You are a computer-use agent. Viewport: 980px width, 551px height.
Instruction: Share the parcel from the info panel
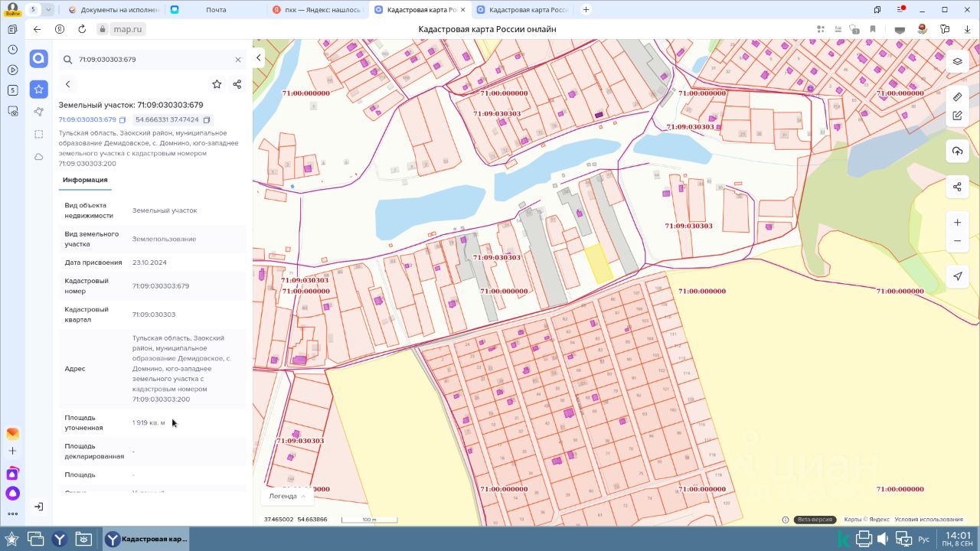(237, 84)
